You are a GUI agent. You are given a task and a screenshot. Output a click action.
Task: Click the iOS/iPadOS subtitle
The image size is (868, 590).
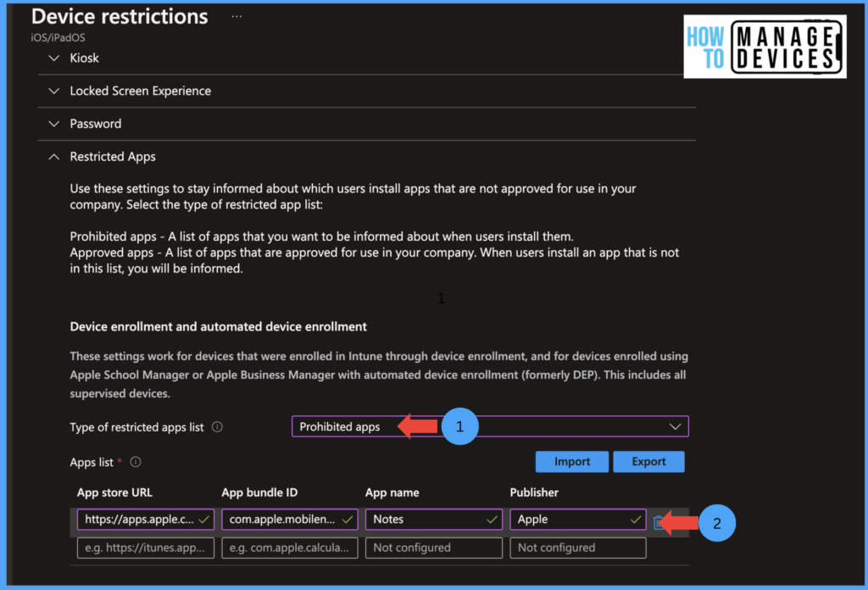(58, 37)
